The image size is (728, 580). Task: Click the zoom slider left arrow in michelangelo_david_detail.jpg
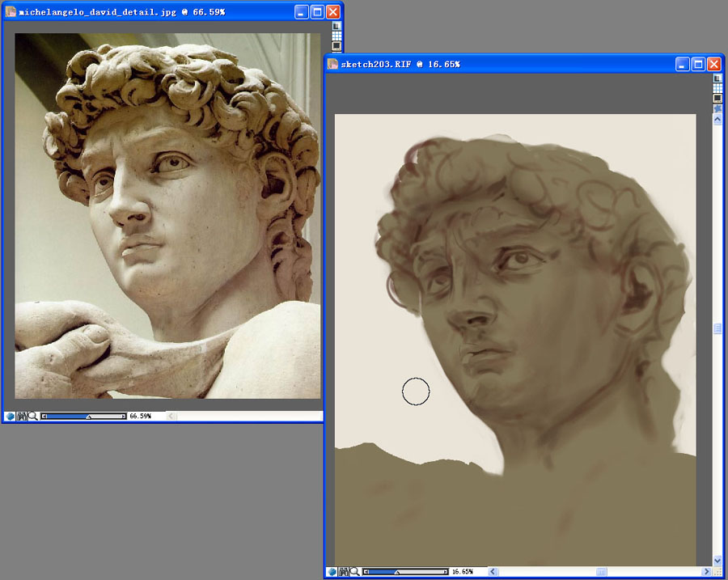coord(44,416)
